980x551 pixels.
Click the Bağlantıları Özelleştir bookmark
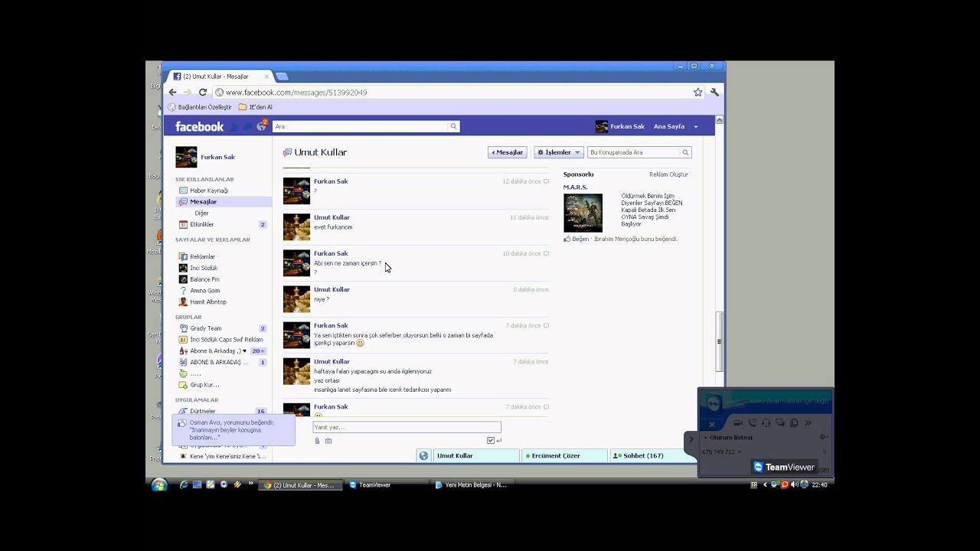click(x=200, y=107)
